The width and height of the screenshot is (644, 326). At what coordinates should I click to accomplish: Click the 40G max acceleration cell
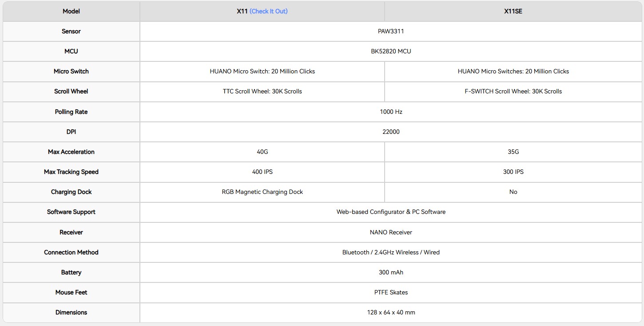tap(262, 152)
